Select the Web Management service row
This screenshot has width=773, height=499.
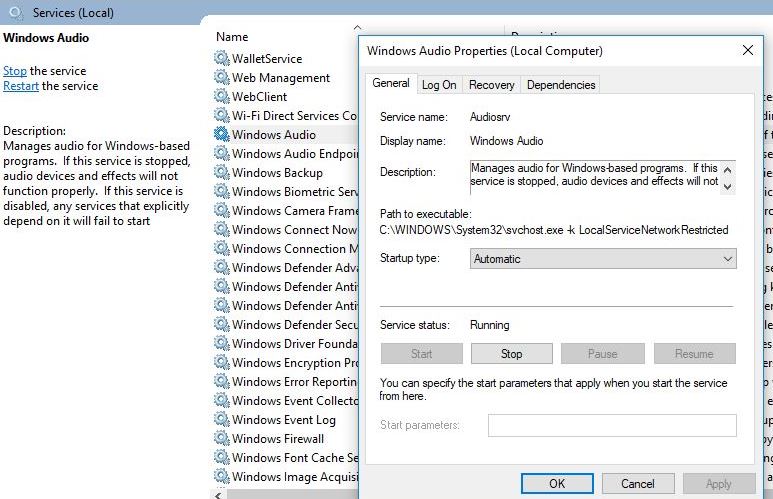pos(286,77)
